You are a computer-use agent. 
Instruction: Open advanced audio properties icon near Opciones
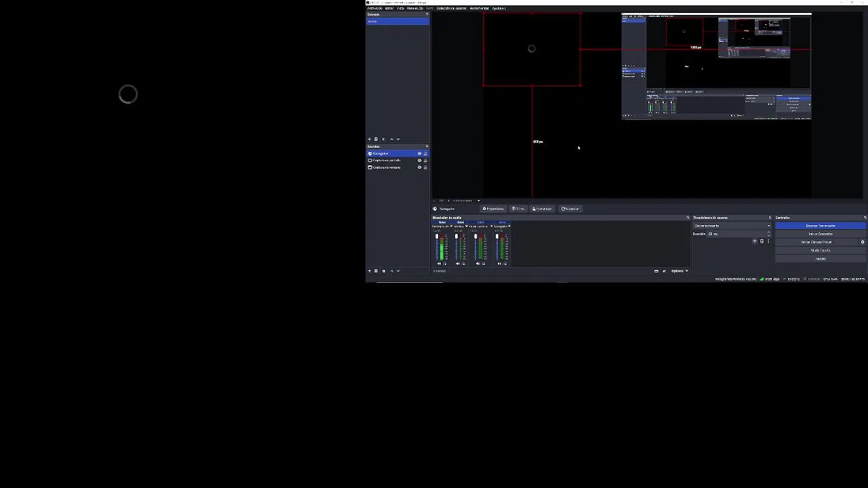click(664, 271)
